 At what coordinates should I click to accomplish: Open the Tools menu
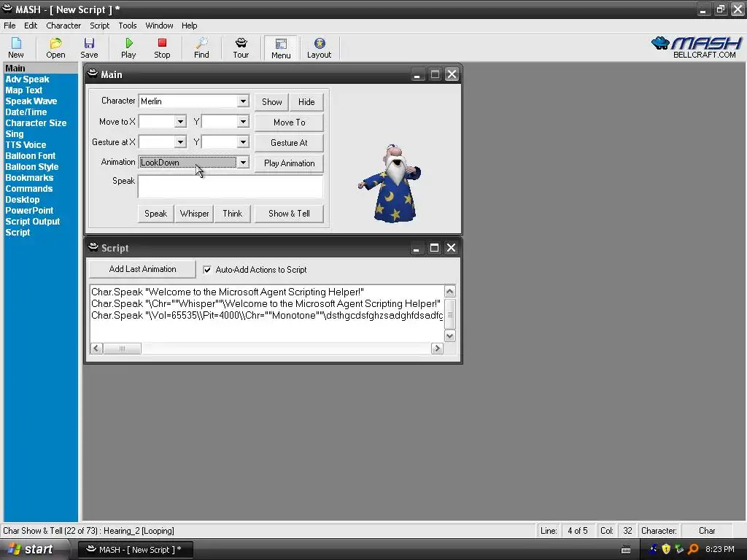(x=127, y=26)
